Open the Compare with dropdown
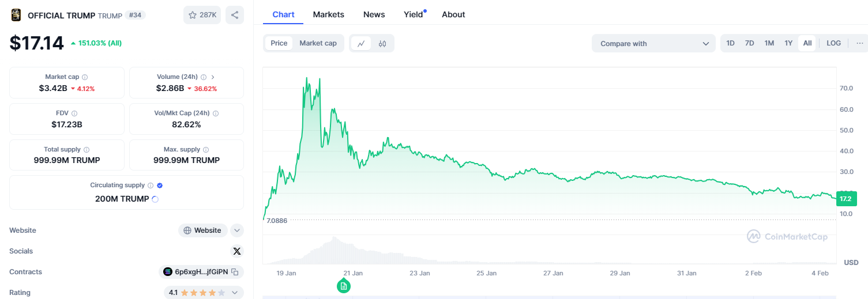 653,43
